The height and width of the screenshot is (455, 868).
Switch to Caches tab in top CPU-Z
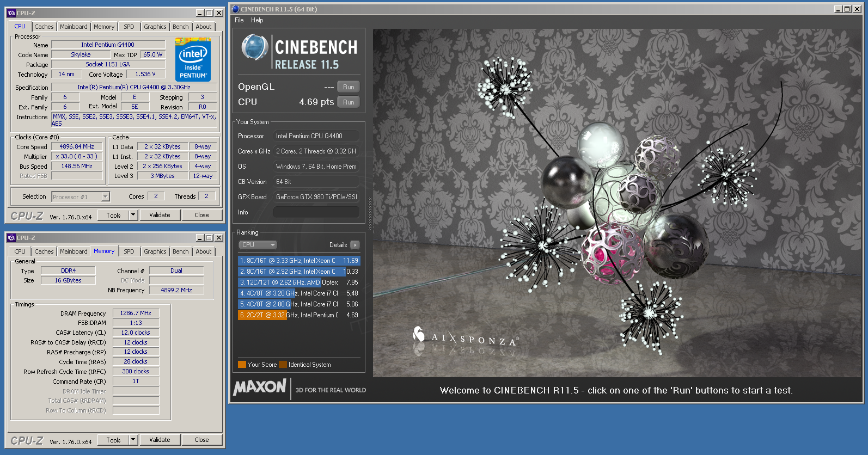point(44,27)
